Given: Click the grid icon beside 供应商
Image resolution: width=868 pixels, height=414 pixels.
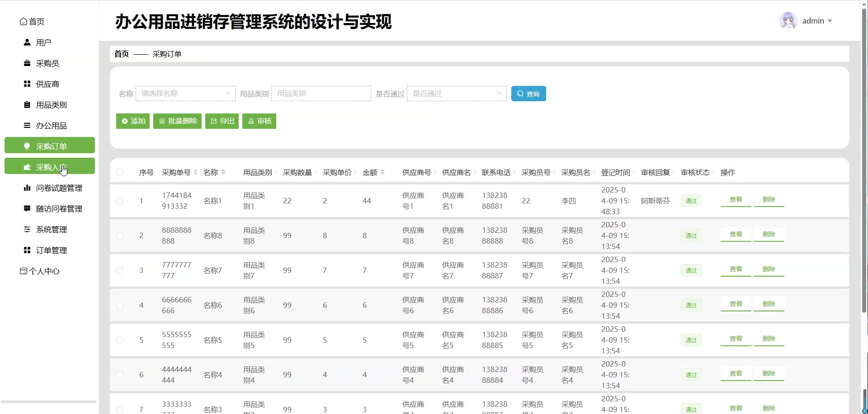Looking at the screenshot, I should point(27,84).
